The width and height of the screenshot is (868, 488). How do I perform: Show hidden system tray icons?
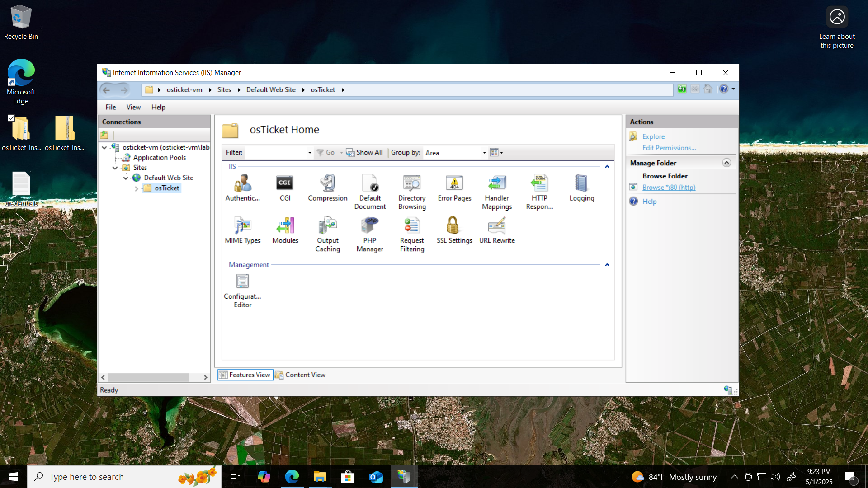coord(734,477)
